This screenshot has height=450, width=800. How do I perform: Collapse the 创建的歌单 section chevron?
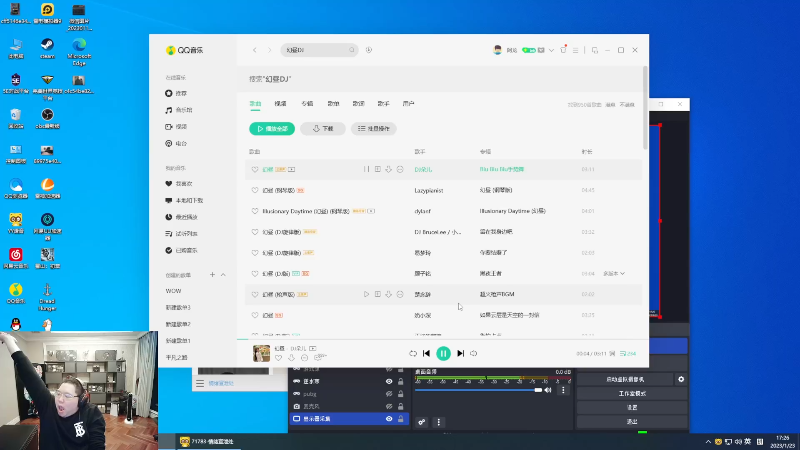223,274
